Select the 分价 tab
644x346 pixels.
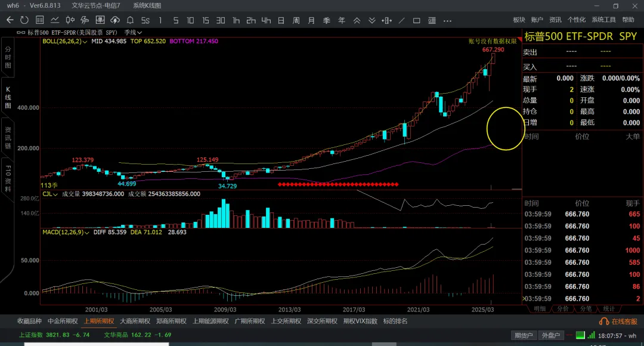pyautogui.click(x=563, y=308)
